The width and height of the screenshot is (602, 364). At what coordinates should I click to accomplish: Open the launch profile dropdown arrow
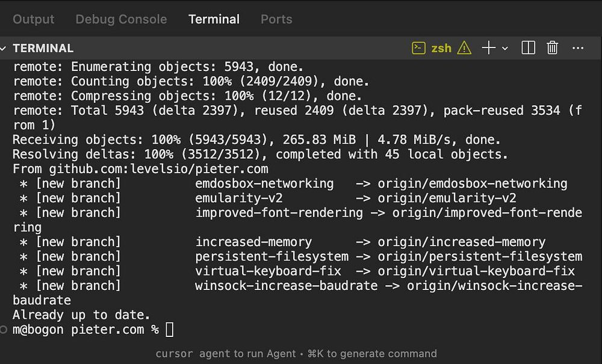[505, 48]
